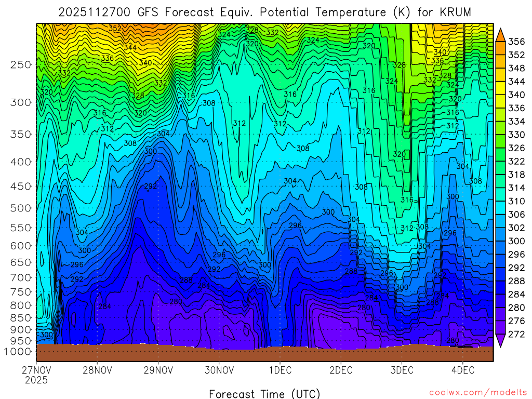Click the 500 pressure level axis label
This screenshot has width=532, height=399.
tap(20, 208)
